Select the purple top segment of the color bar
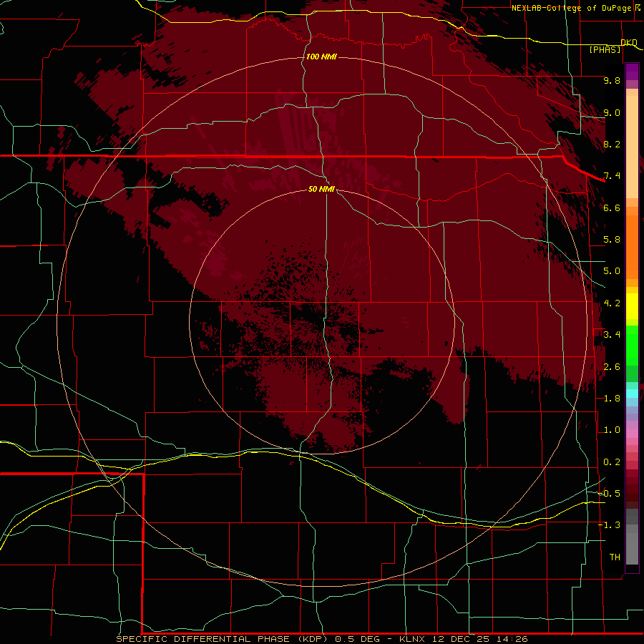 [632, 72]
